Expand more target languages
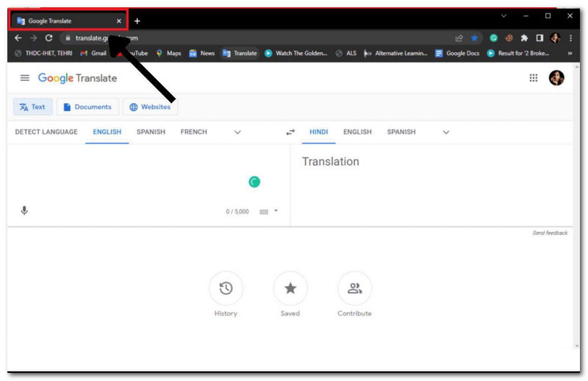The image size is (588, 381). 446,132
